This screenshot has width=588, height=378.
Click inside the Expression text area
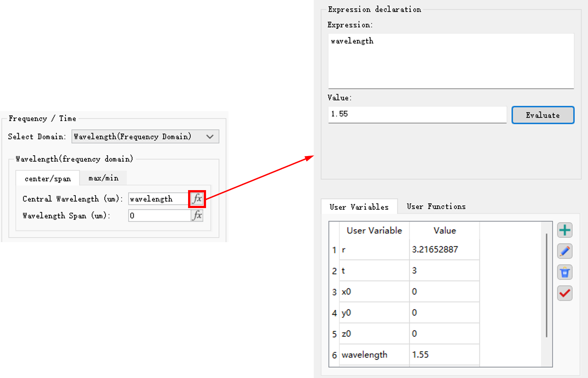click(x=451, y=61)
